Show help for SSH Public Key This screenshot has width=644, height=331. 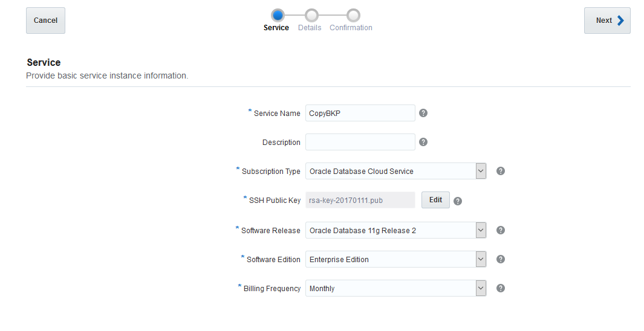coord(458,201)
